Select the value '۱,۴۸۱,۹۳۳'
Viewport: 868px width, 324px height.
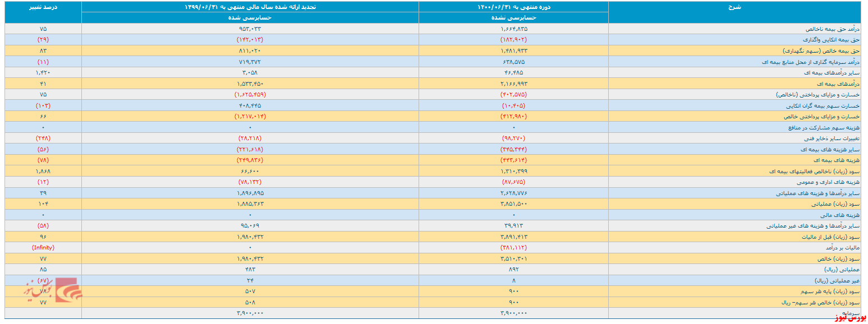click(x=513, y=50)
